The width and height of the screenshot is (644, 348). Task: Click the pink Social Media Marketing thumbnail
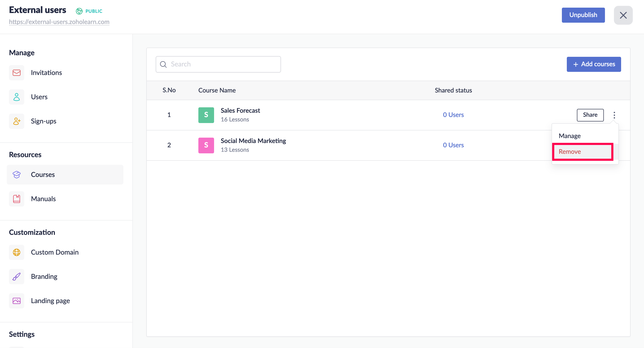pos(206,145)
